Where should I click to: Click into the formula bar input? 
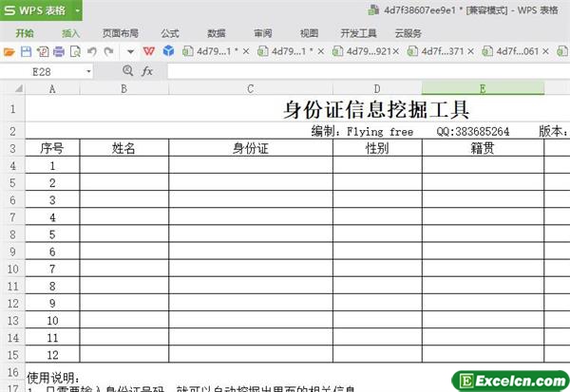pyautogui.click(x=368, y=71)
